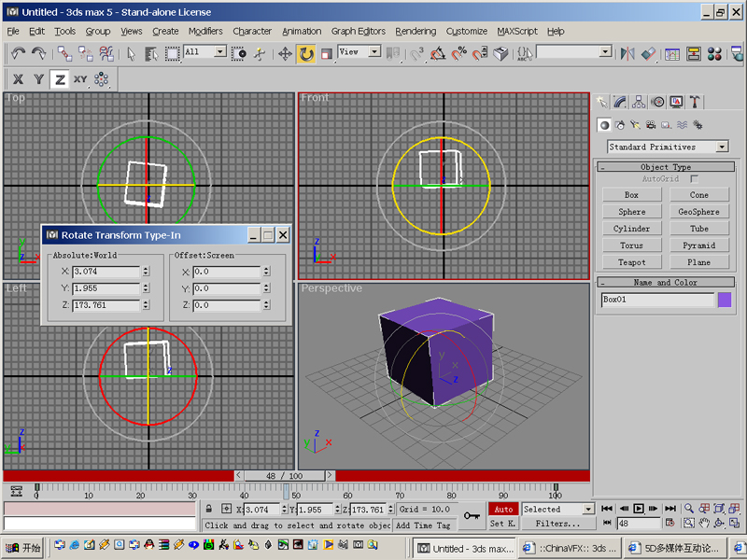Click the GeoSphere primitive button
The width and height of the screenshot is (747, 560).
coord(698,212)
